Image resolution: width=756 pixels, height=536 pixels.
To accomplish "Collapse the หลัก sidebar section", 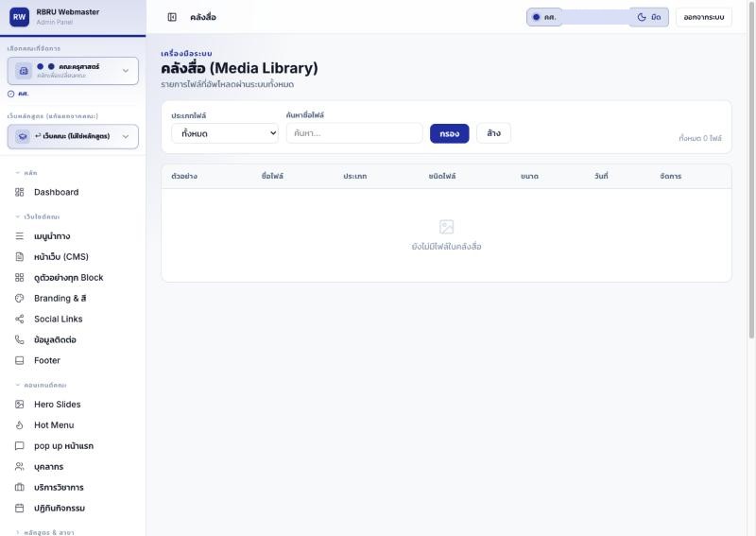I will pyautogui.click(x=26, y=173).
